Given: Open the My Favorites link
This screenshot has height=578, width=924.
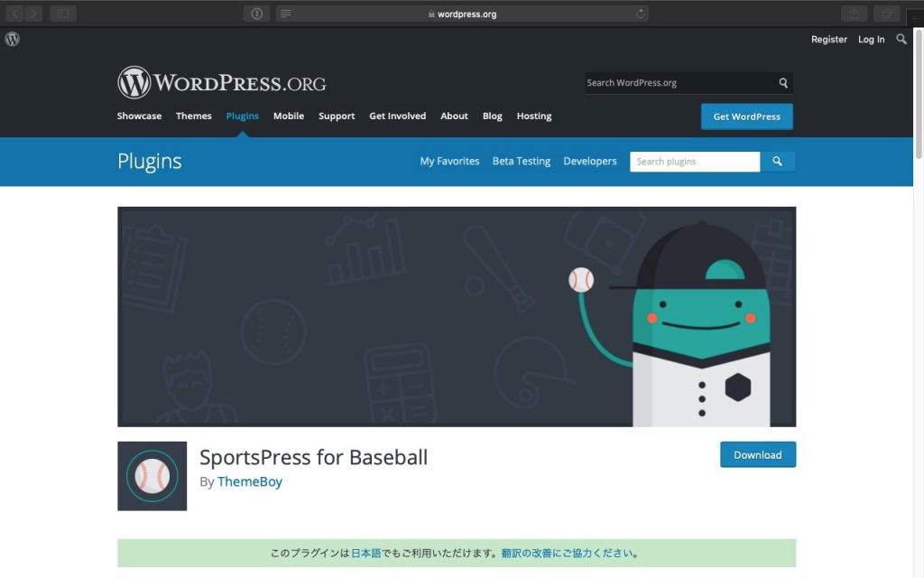Looking at the screenshot, I should coord(449,162).
